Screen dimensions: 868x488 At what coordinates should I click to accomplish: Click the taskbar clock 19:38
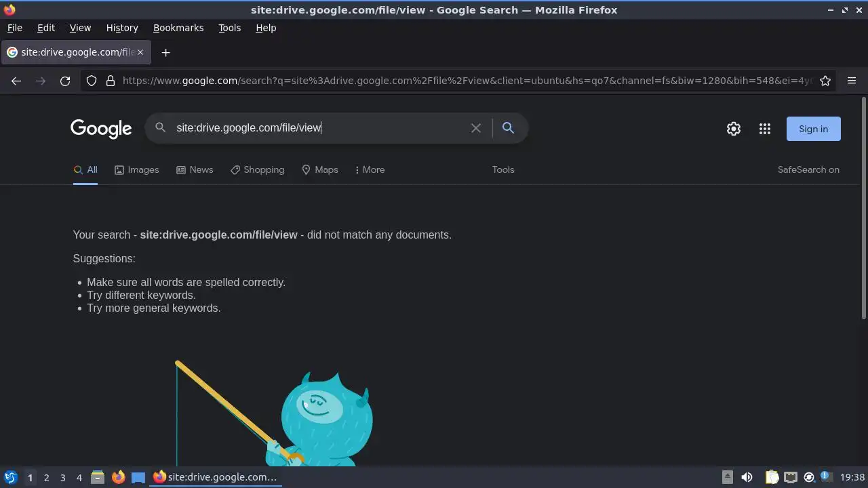[x=852, y=477]
